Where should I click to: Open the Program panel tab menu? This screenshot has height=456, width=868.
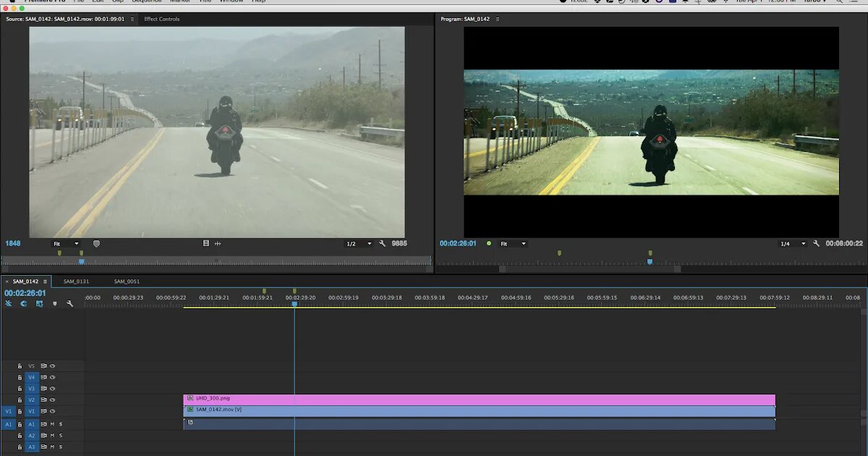(496, 19)
